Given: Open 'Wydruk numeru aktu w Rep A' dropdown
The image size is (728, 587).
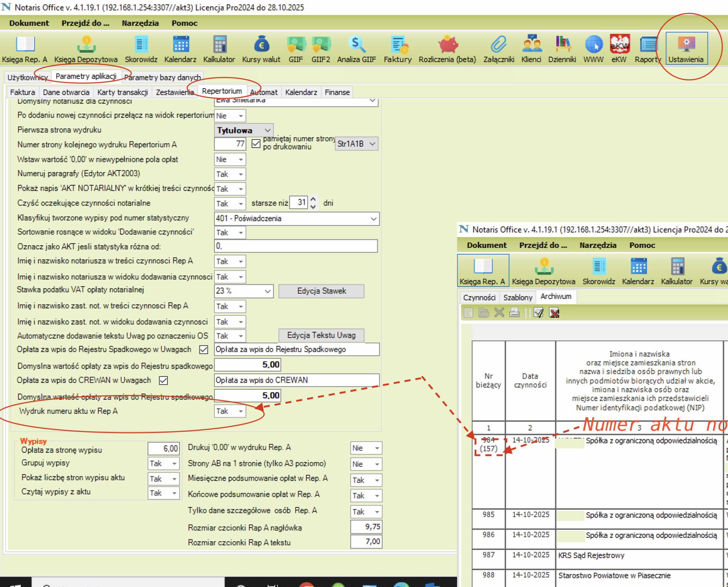Looking at the screenshot, I should pyautogui.click(x=240, y=411).
